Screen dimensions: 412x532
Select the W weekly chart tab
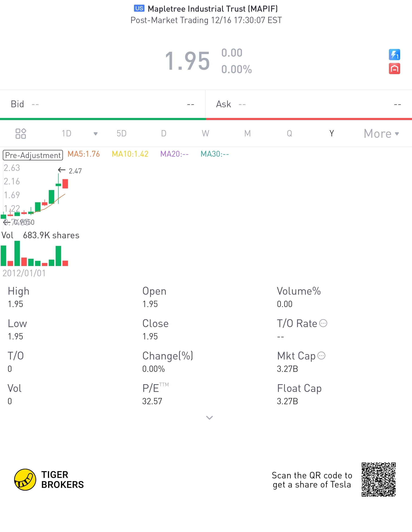pos(206,134)
